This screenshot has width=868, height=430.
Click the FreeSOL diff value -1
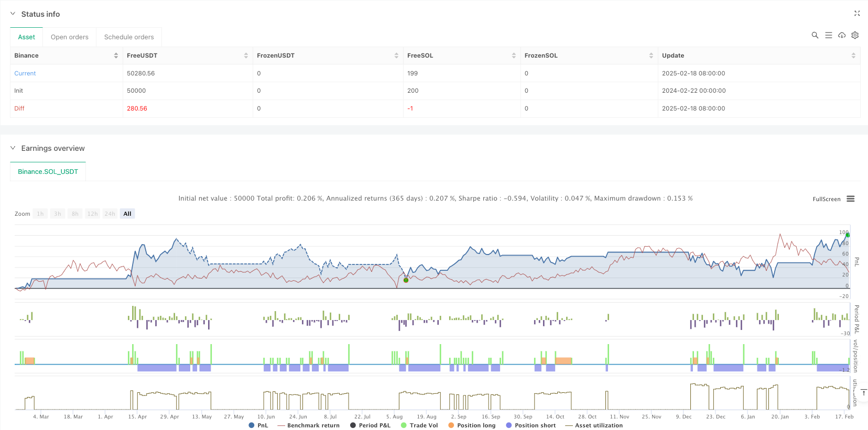point(410,108)
